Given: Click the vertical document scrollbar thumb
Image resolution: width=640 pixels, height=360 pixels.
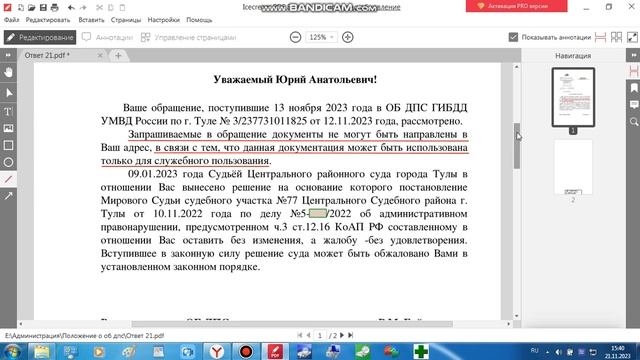Looking at the screenshot, I should click(517, 146).
